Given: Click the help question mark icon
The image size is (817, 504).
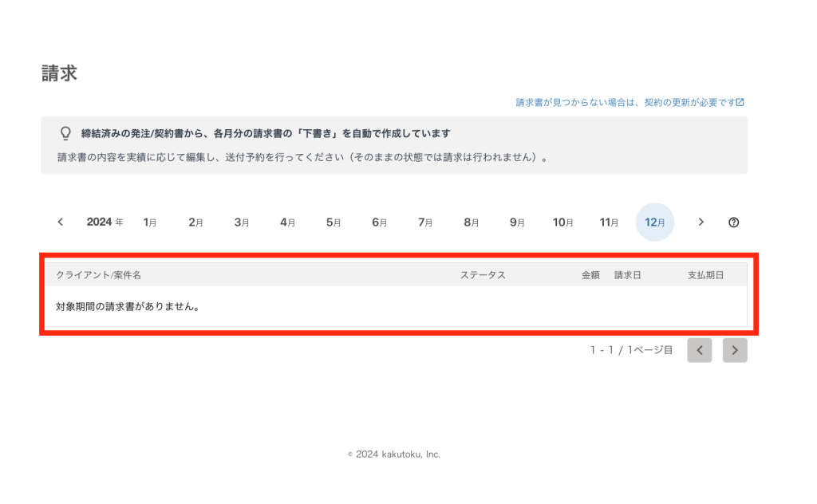Looking at the screenshot, I should [734, 222].
